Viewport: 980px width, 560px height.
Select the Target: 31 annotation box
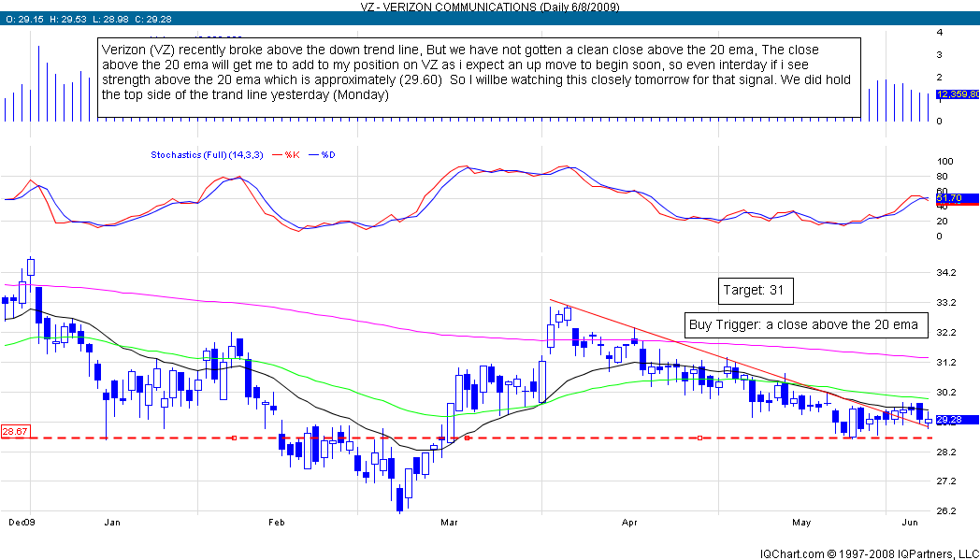756,291
